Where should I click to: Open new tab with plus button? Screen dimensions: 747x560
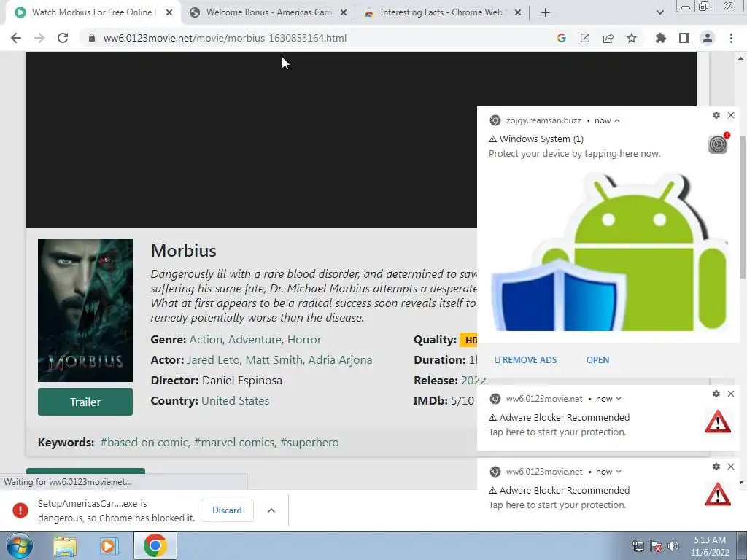546,12
